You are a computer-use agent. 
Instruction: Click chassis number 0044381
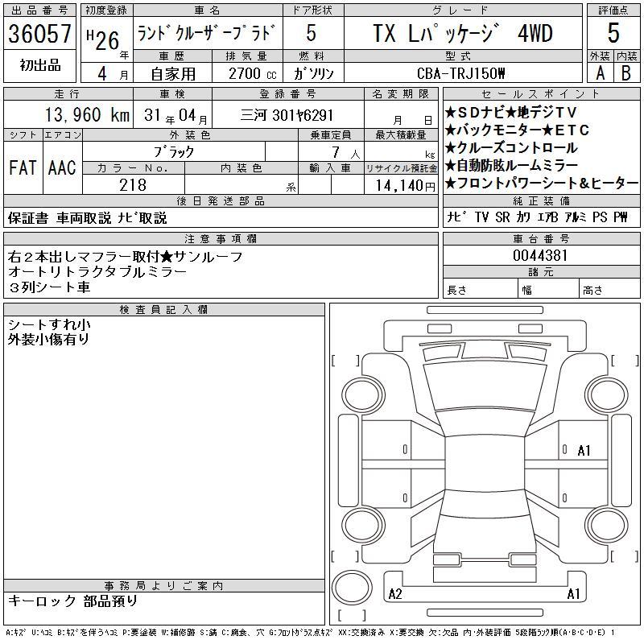pos(540,255)
